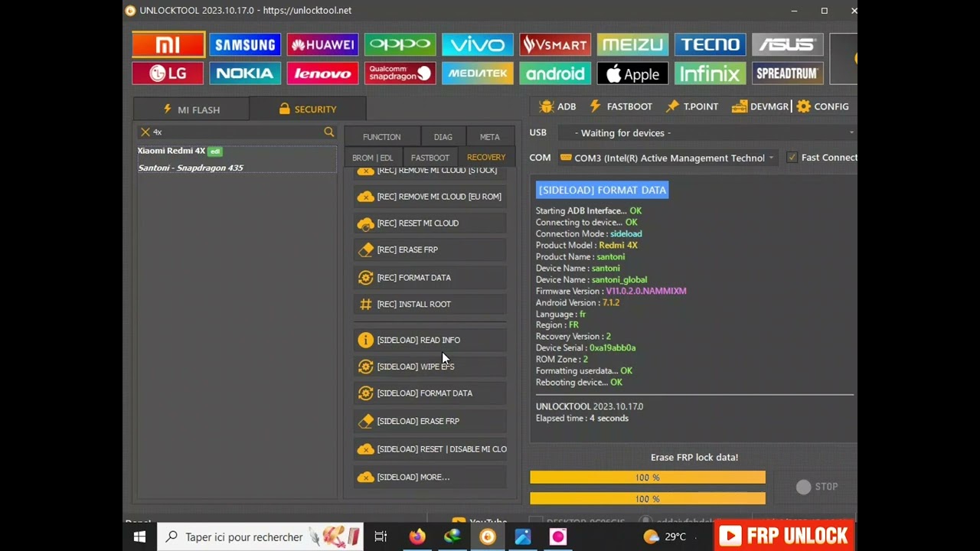Click device serial 0xa19abb0a in log
This screenshot has width=980, height=551.
(612, 347)
